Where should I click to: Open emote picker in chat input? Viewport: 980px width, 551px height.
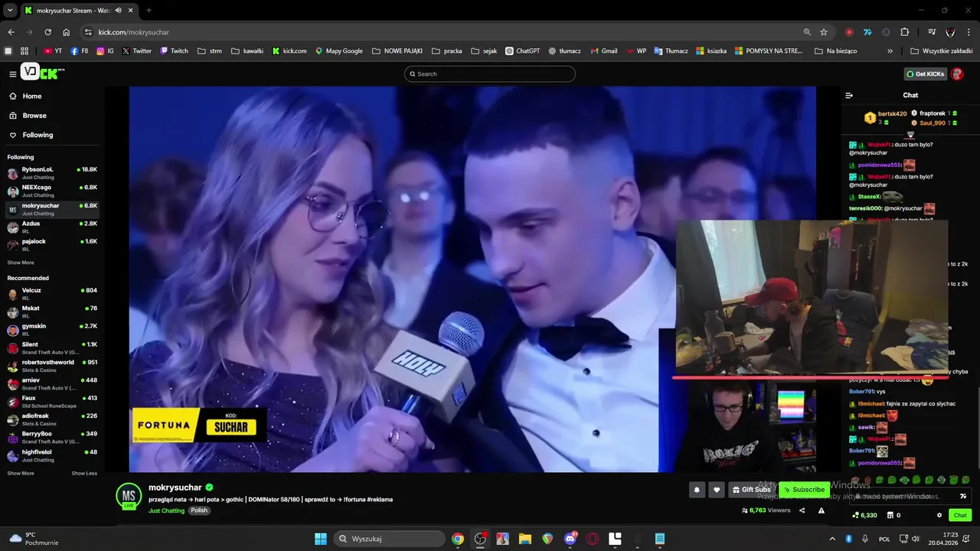(965, 496)
